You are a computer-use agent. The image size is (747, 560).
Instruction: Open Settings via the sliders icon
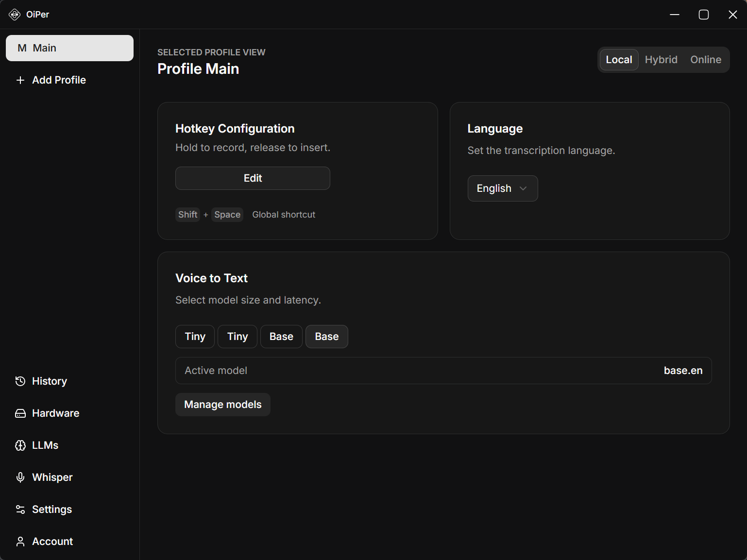tap(20, 509)
